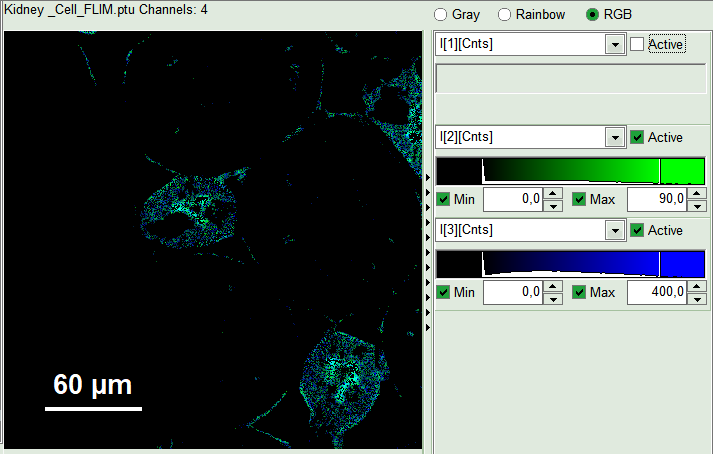Open the I[3][Cnts] channel dropdown
Viewport: 713px width, 454px height.
coord(614,230)
